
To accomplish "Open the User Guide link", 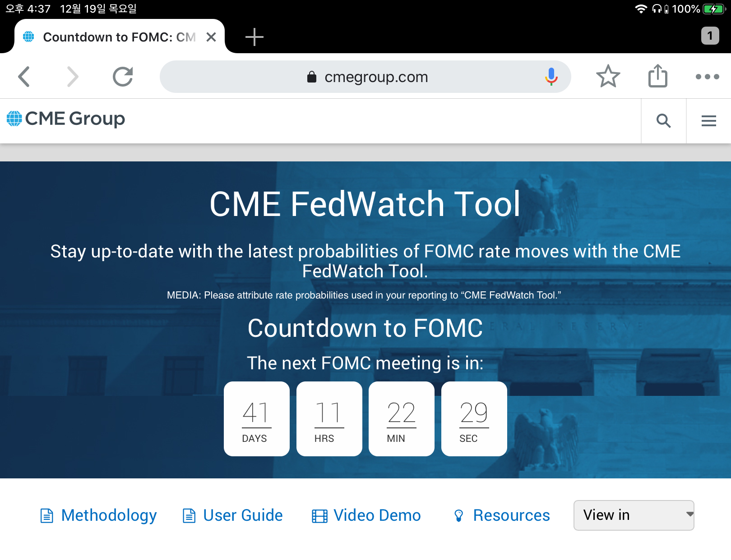I will click(x=232, y=515).
